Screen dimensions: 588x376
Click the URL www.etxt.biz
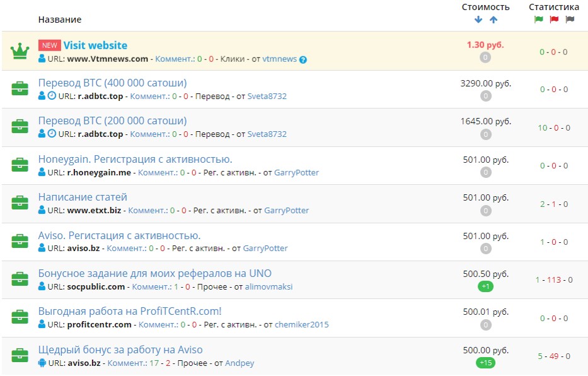(x=94, y=211)
